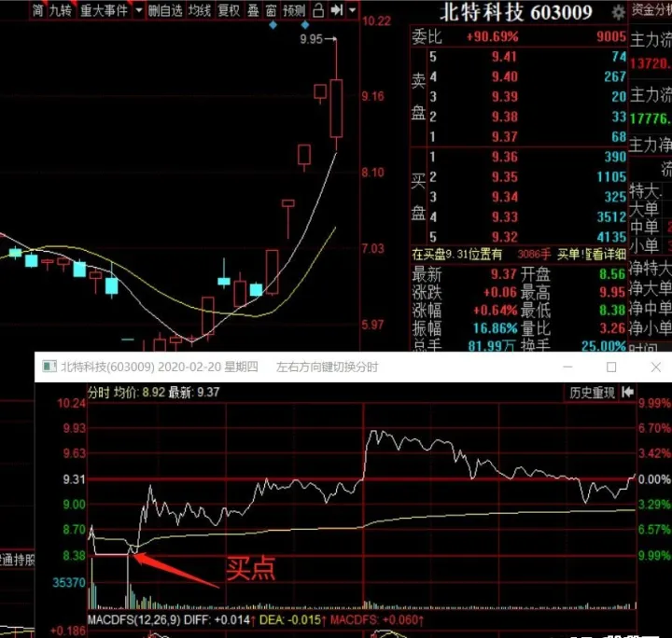
Task: Toggle the 九转 indicator
Action: click(61, 10)
